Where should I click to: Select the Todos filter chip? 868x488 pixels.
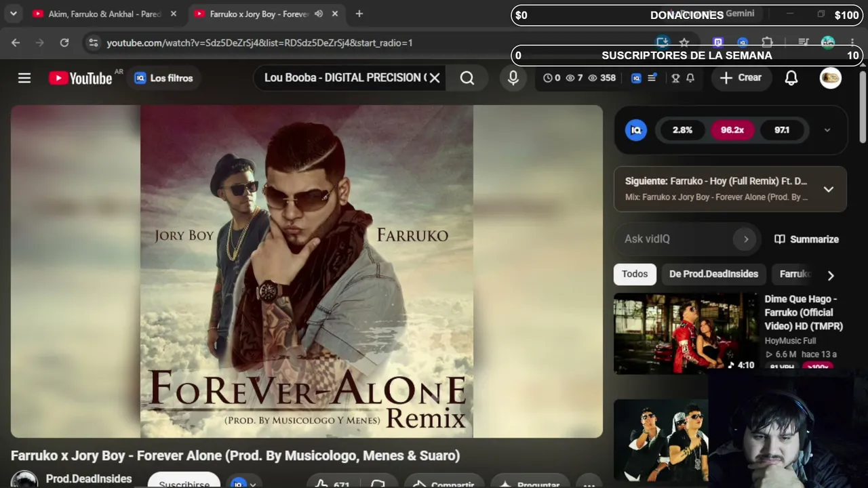point(635,274)
